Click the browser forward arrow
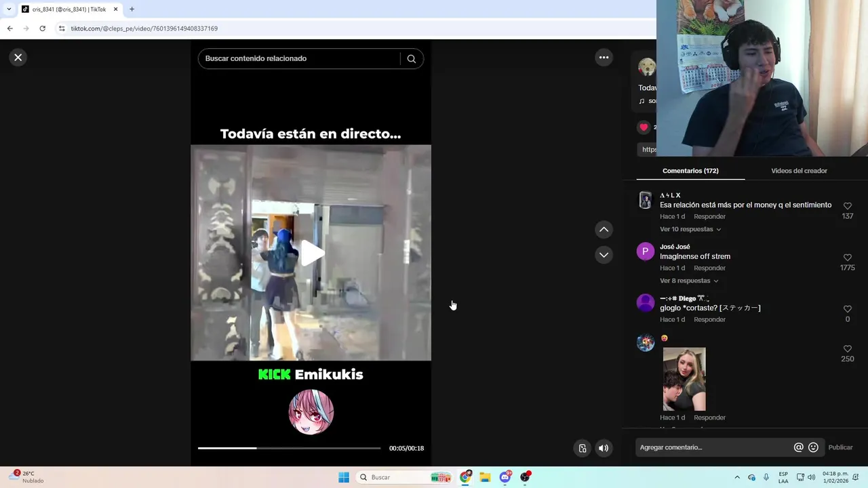The height and width of the screenshot is (488, 868). click(26, 28)
